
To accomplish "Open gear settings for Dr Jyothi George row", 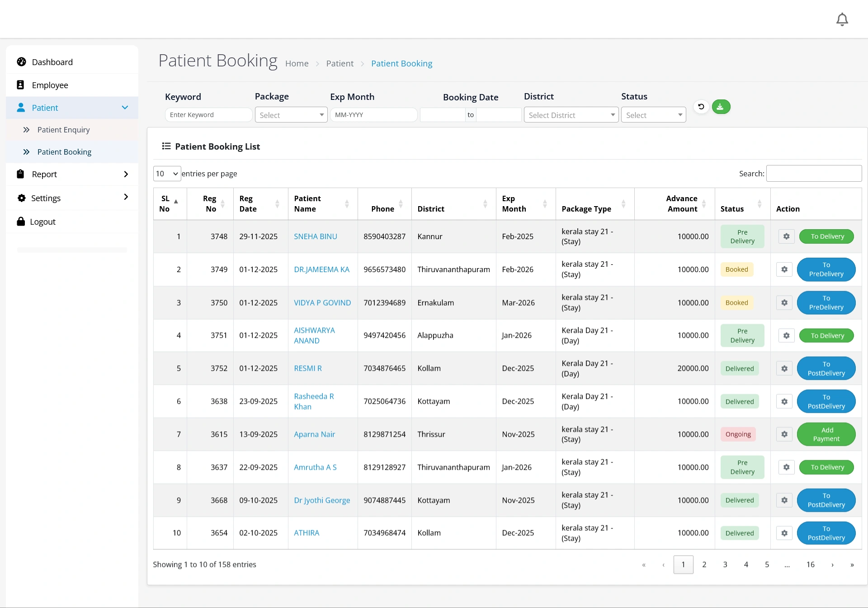I will click(x=784, y=500).
